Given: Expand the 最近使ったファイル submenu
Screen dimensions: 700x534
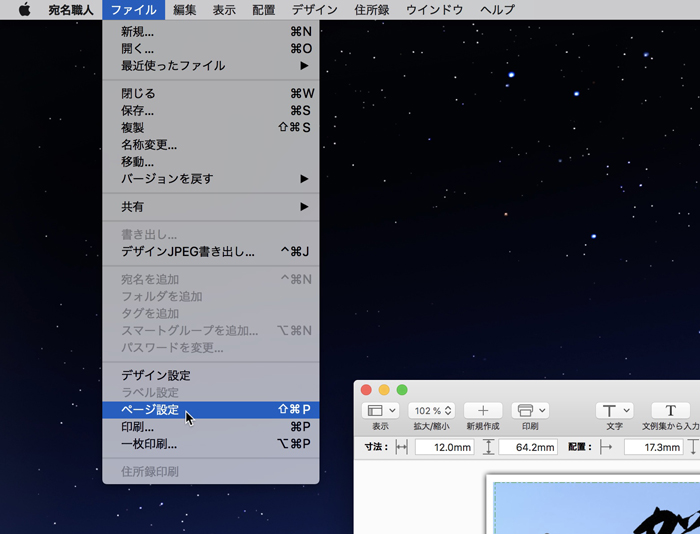Looking at the screenshot, I should 210,66.
